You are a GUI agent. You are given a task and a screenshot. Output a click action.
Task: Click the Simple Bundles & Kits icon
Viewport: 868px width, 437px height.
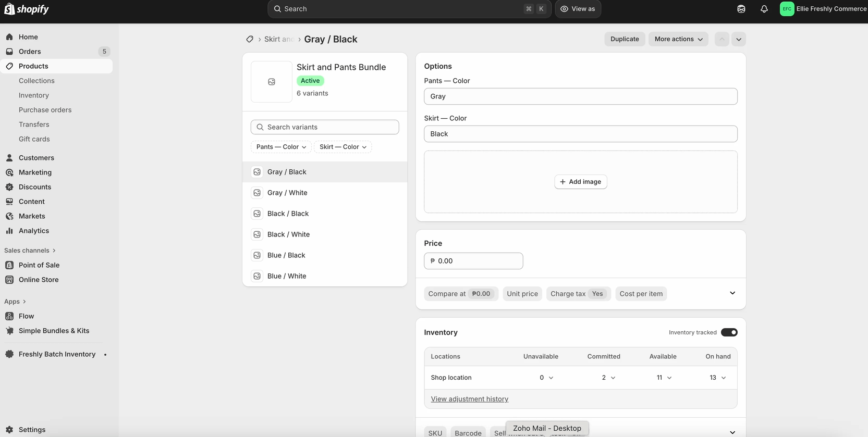click(9, 331)
